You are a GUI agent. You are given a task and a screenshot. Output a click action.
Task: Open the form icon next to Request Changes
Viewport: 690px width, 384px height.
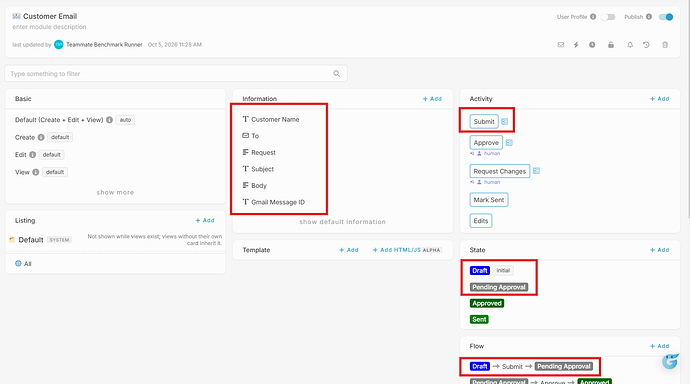(x=536, y=171)
